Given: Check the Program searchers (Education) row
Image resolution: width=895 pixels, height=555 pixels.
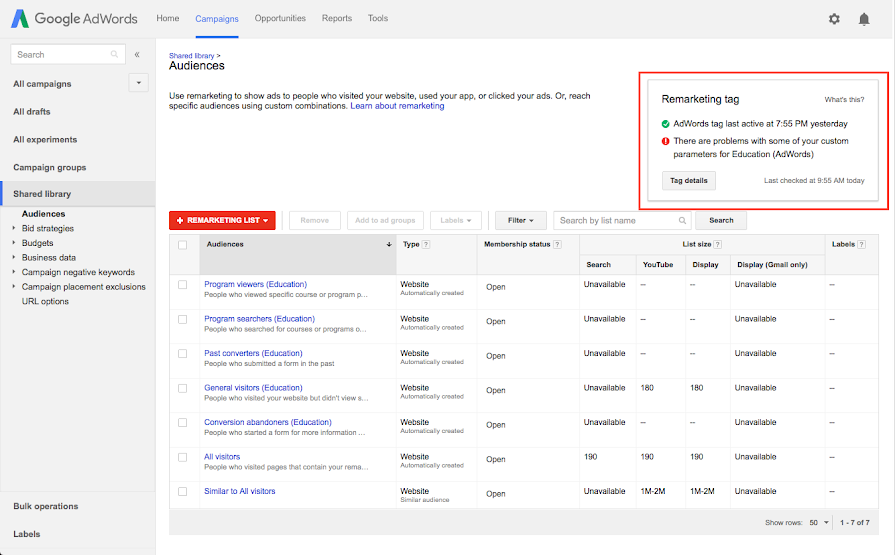Looking at the screenshot, I should pyautogui.click(x=183, y=319).
